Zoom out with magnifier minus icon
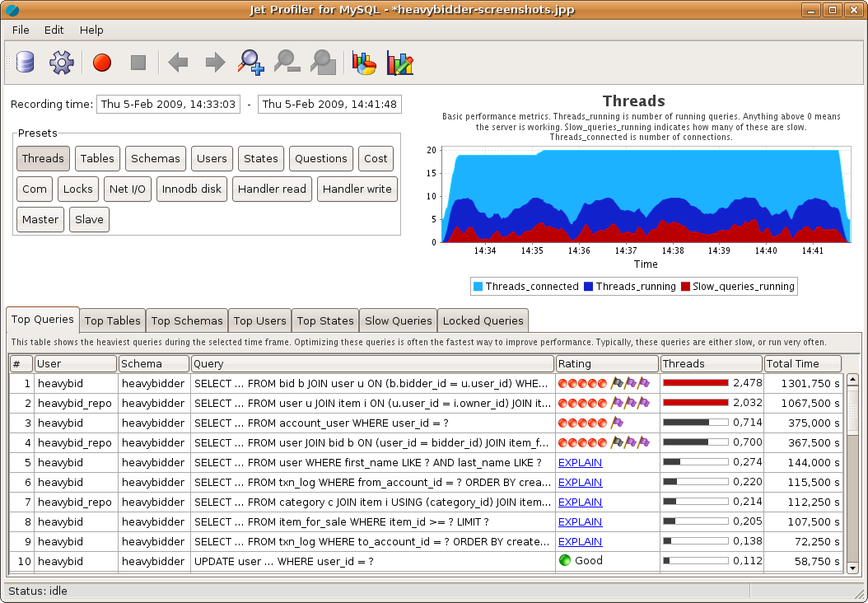Screen dimensions: 868x603 point(287,62)
